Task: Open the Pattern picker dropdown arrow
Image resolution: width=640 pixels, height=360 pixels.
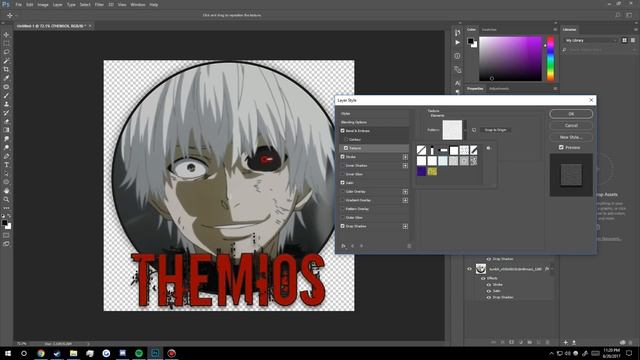Action: (x=465, y=130)
